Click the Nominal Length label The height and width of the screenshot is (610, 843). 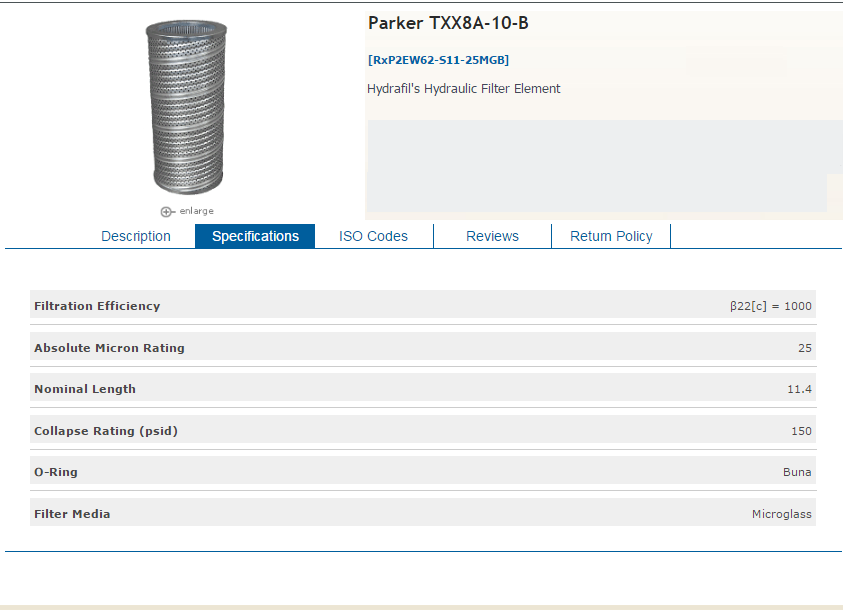coord(85,389)
